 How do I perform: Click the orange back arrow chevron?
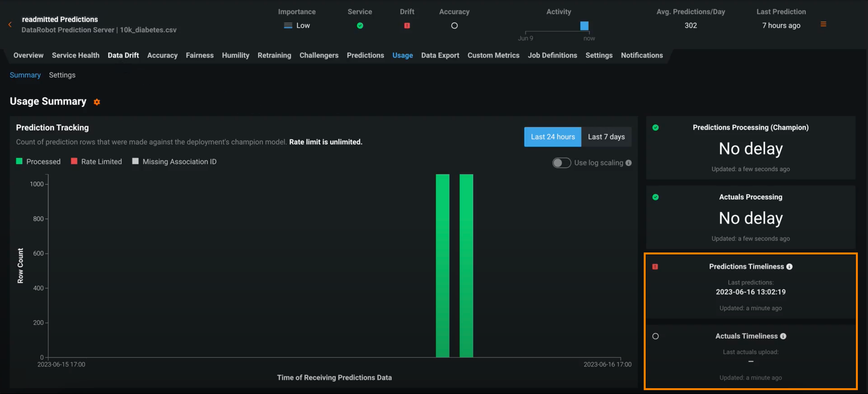pos(10,25)
